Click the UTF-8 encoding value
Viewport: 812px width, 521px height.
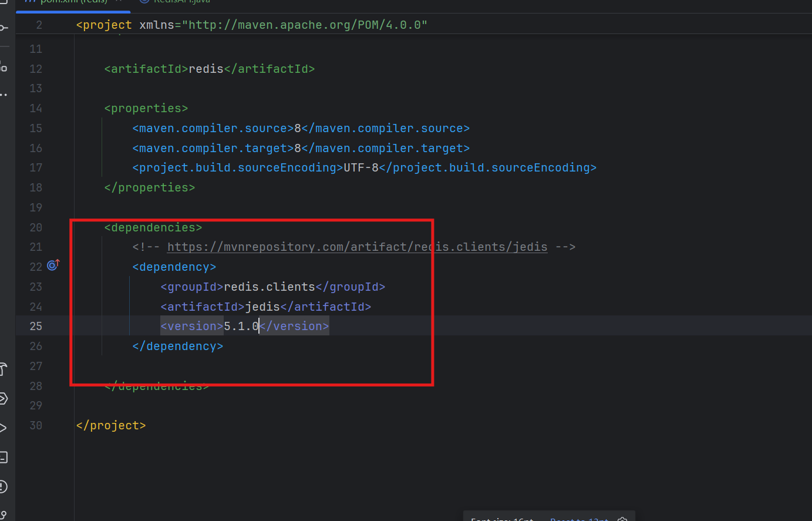[x=361, y=167]
